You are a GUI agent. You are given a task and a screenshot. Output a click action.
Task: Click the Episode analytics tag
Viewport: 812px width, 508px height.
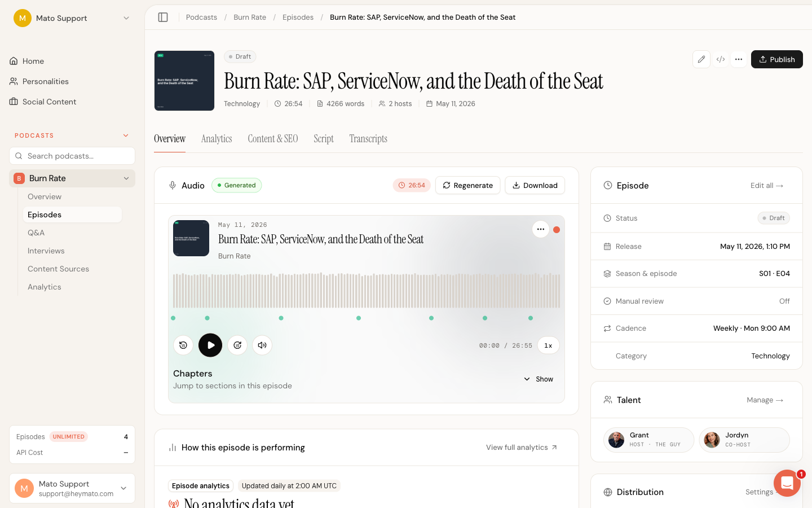(201, 486)
